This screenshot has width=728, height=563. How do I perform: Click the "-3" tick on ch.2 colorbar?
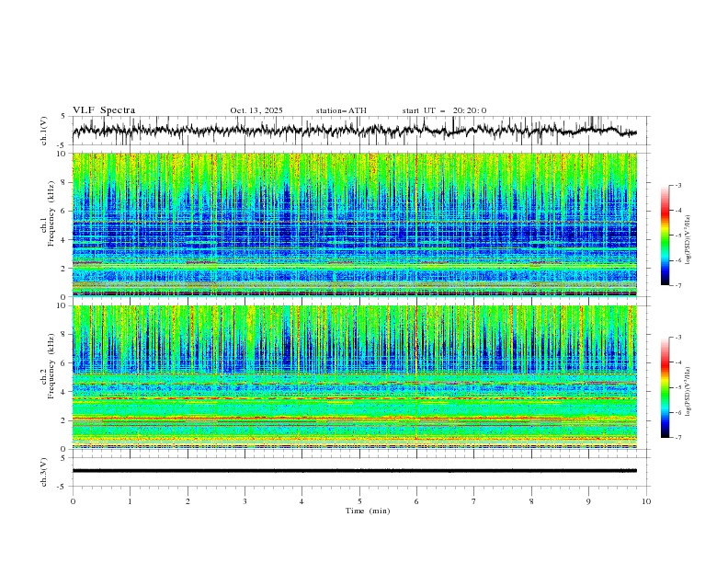click(678, 338)
